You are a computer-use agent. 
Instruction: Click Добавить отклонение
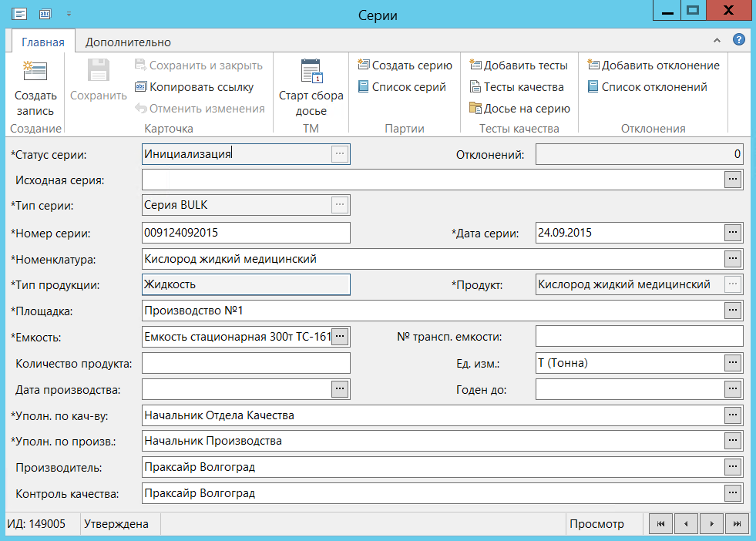click(654, 65)
